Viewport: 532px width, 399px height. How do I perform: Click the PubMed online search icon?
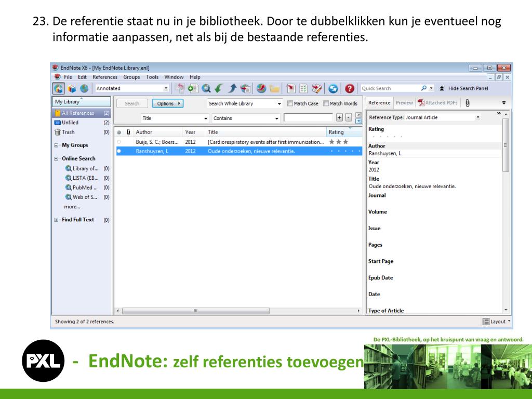coord(68,188)
